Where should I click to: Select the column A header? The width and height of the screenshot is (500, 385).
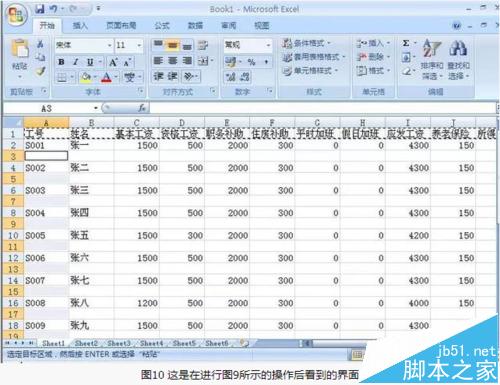coord(46,123)
